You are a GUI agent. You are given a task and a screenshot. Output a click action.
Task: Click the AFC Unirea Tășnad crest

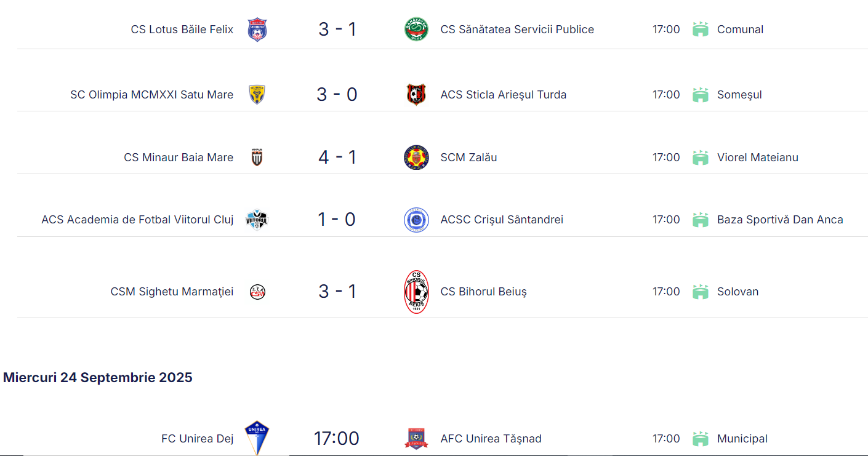point(416,439)
